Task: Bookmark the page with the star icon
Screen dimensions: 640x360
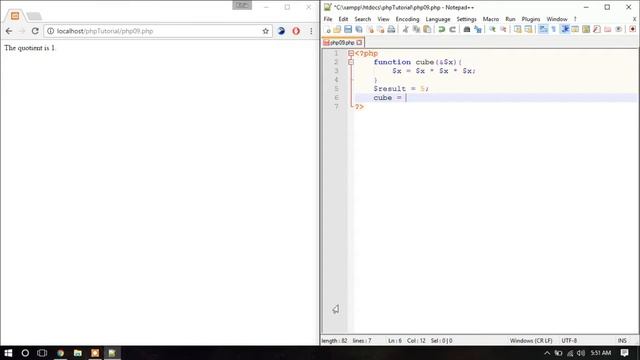Action: pos(266,31)
